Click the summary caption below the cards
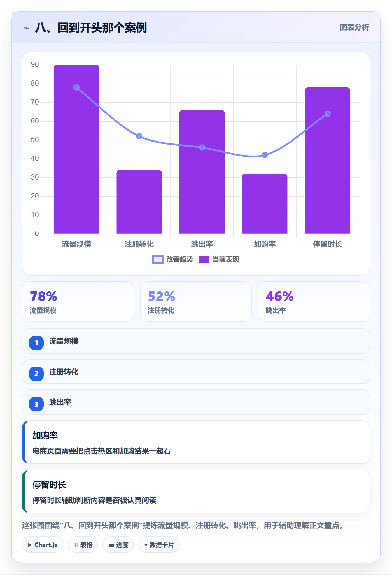The image size is (392, 575). 183,525
